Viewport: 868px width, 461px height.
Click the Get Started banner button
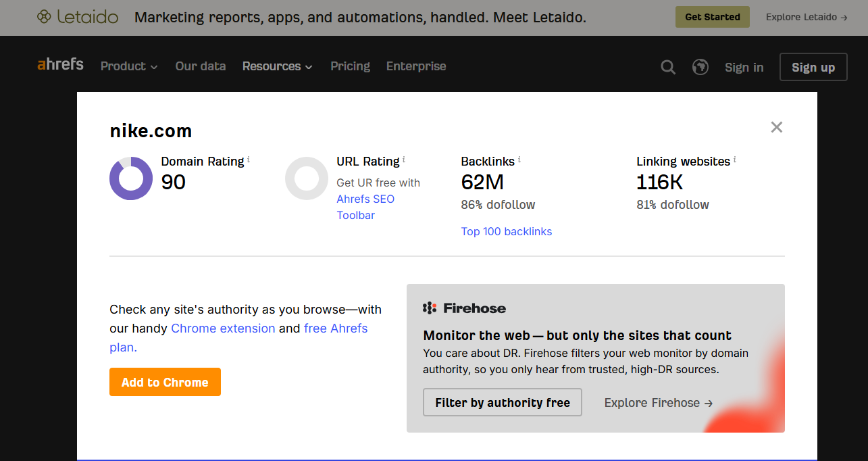coord(713,17)
